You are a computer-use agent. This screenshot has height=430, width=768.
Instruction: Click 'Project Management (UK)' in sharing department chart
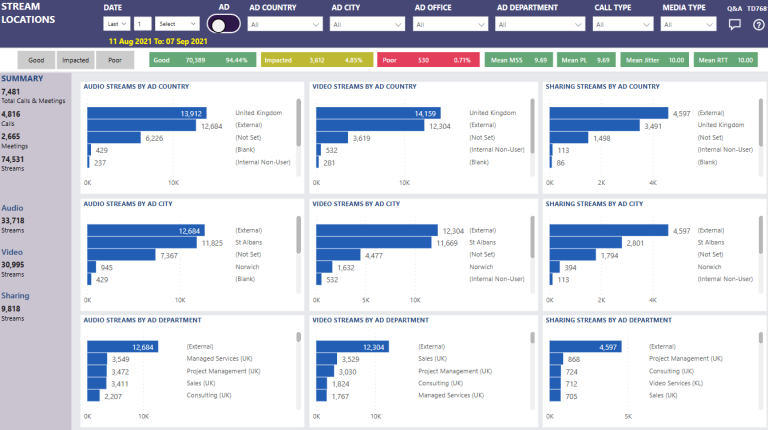tap(686, 358)
